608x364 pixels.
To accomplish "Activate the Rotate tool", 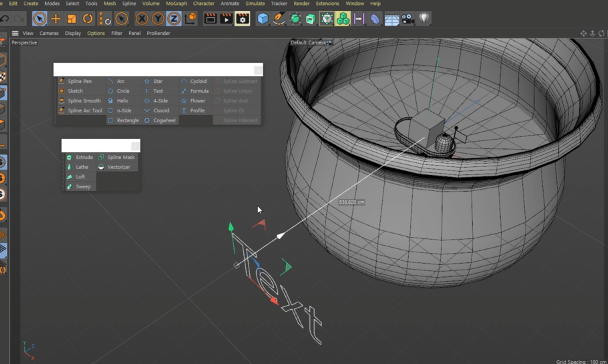I will 87,19.
